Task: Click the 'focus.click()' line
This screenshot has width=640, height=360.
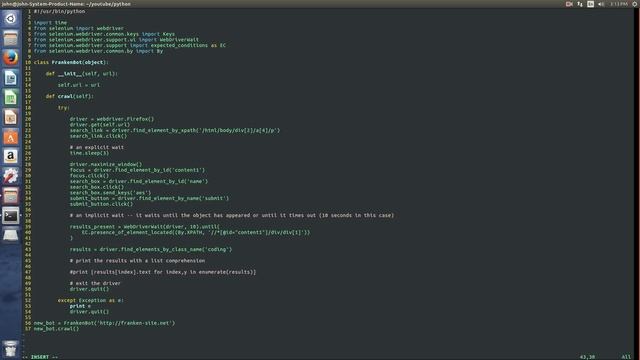Action: point(89,176)
